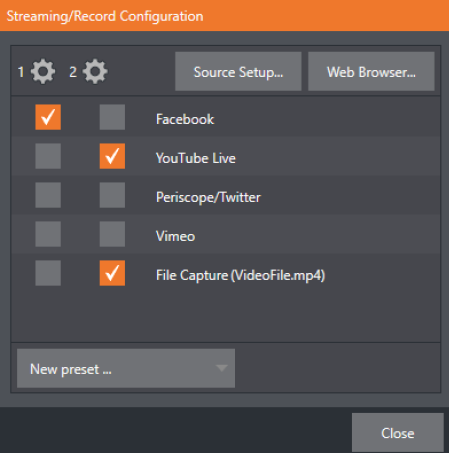Screen dimensions: 449x453
Task: Enable Periscope/Twitter for encoder 1
Action: tap(48, 195)
